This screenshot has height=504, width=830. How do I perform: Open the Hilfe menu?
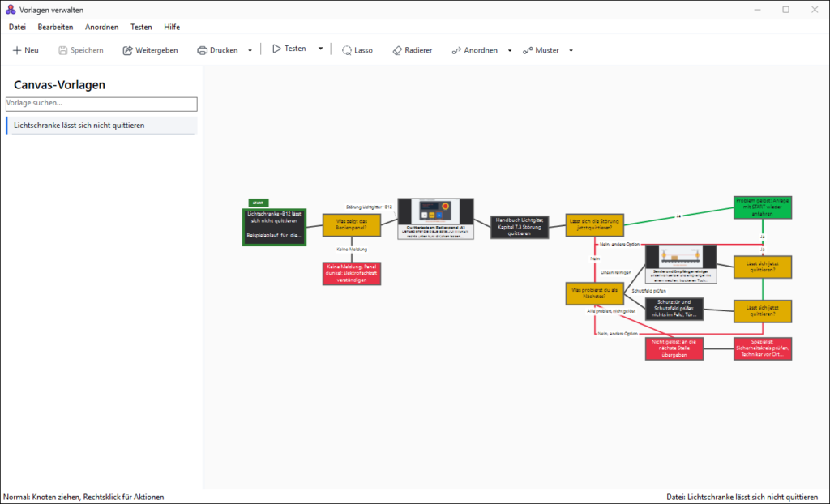[172, 27]
